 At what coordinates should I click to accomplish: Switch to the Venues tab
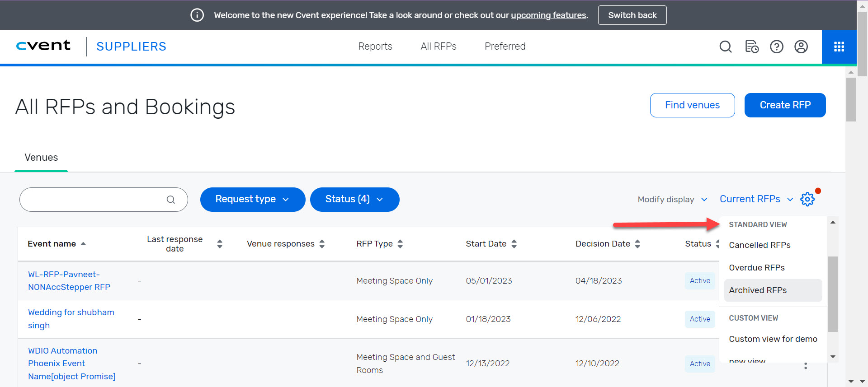(x=41, y=158)
